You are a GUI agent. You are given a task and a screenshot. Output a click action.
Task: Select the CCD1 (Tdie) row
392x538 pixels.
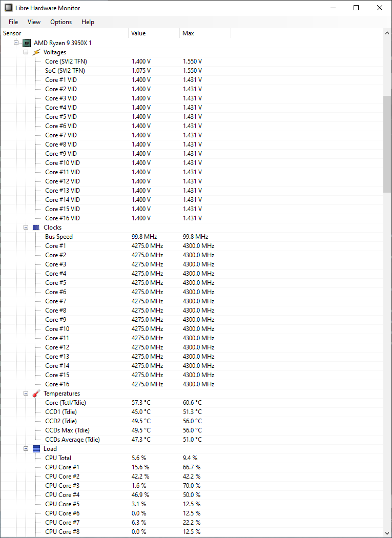(192, 412)
